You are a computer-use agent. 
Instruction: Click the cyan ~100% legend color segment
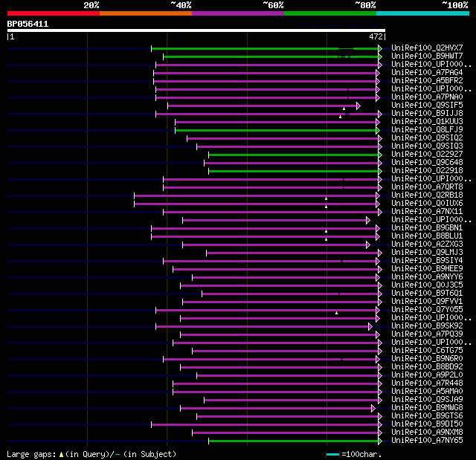pyautogui.click(x=423, y=13)
